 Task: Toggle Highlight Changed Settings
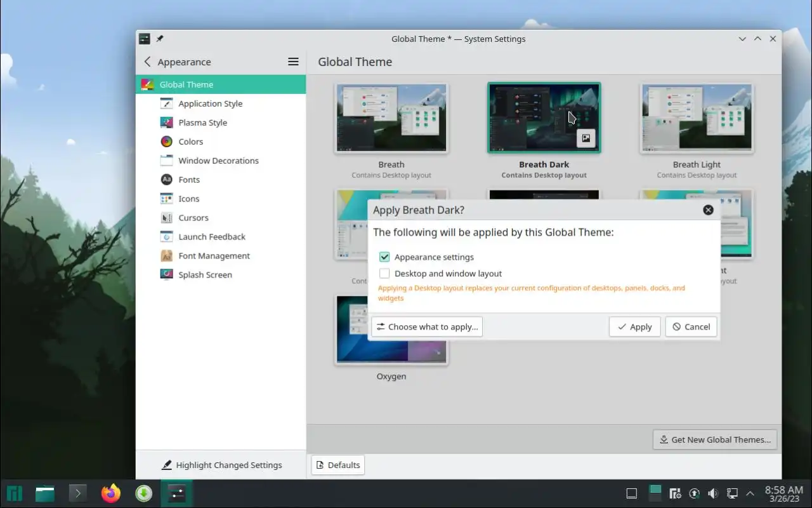pos(221,465)
